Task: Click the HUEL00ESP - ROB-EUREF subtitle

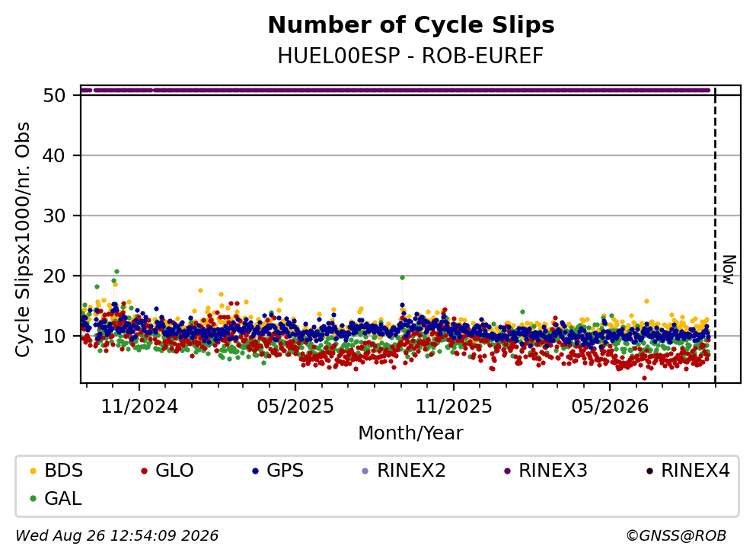Action: pos(410,56)
